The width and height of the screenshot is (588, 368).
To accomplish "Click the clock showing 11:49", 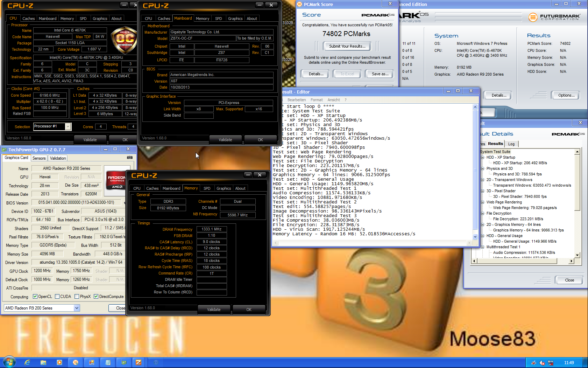I will (569, 363).
